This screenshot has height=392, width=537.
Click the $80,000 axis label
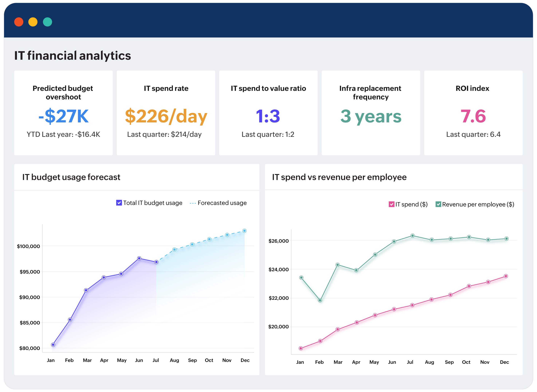tap(30, 348)
